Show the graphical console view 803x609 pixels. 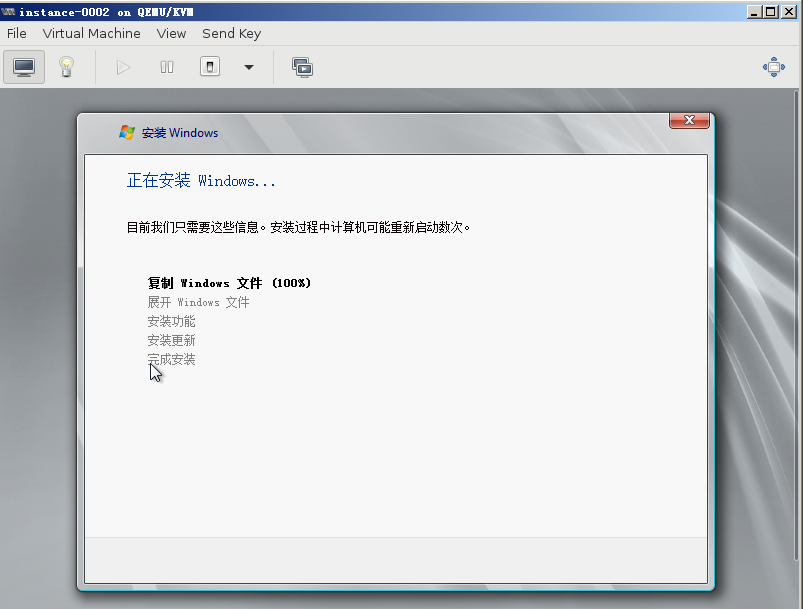(x=24, y=67)
